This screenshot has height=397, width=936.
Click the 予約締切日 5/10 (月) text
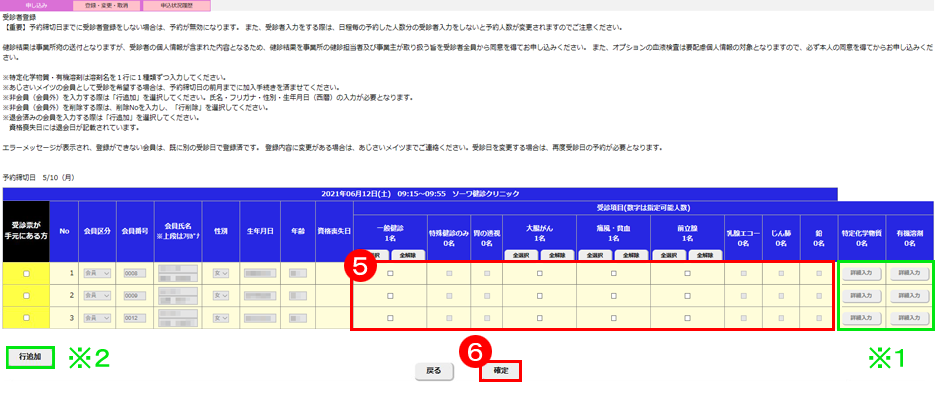(38, 178)
